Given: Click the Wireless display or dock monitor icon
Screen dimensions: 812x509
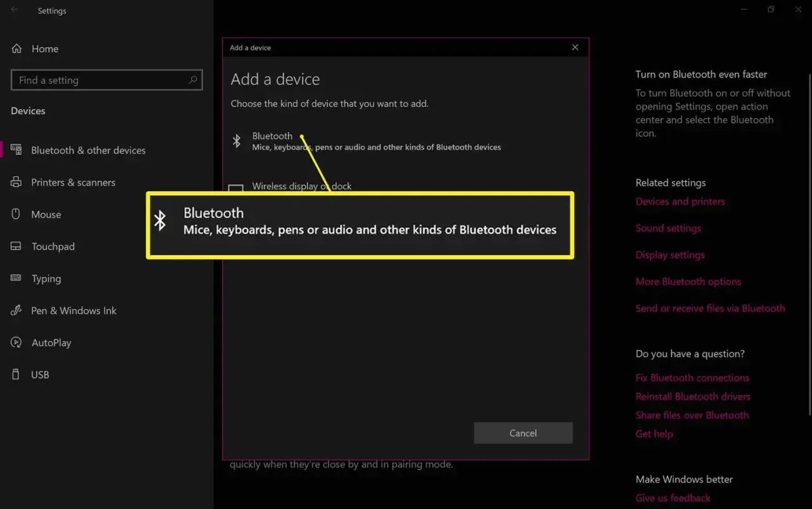Looking at the screenshot, I should coord(236,188).
